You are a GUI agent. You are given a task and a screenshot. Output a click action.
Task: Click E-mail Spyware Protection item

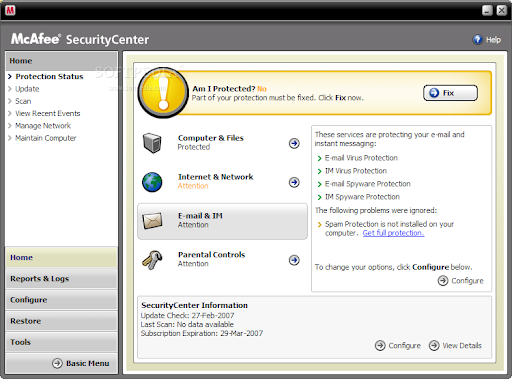tap(368, 184)
